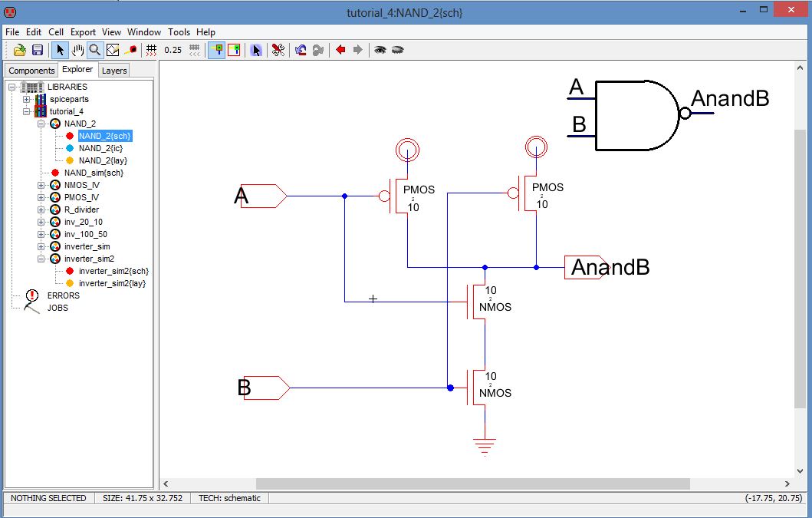This screenshot has width=812, height=518.
Task: Select inverter_sim2{sch} in the explorer
Action: click(x=113, y=271)
